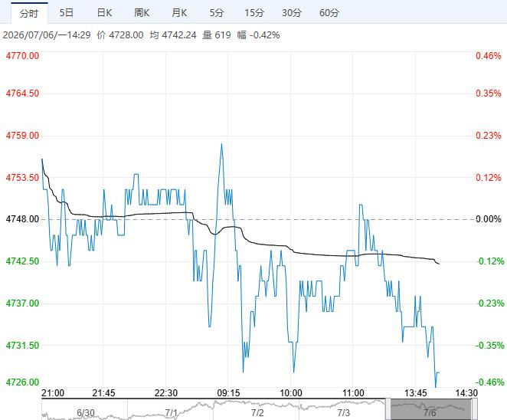Image resolution: width=507 pixels, height=420 pixels.
Task: Click right handle of range selector
Action: coord(474,409)
